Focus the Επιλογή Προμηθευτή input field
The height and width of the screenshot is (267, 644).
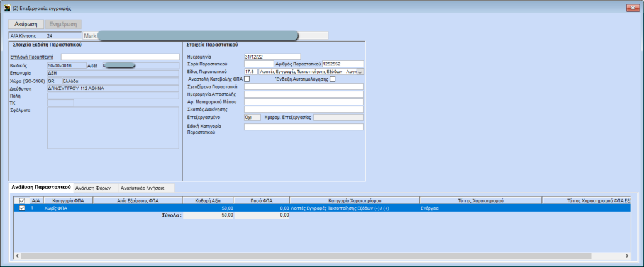120,57
